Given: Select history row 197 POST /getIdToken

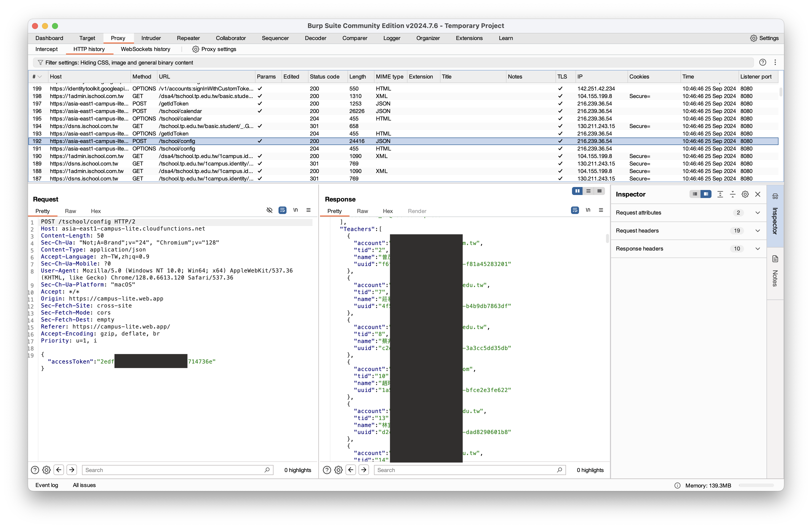Looking at the screenshot, I should tap(403, 104).
